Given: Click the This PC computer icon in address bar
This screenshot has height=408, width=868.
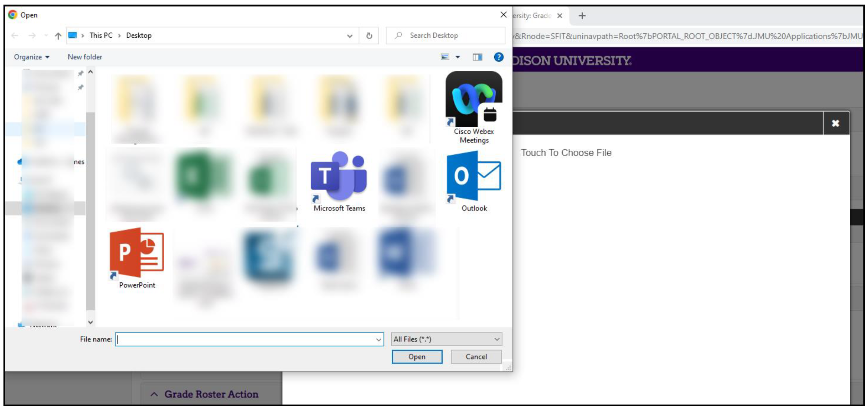Looking at the screenshot, I should coord(72,35).
